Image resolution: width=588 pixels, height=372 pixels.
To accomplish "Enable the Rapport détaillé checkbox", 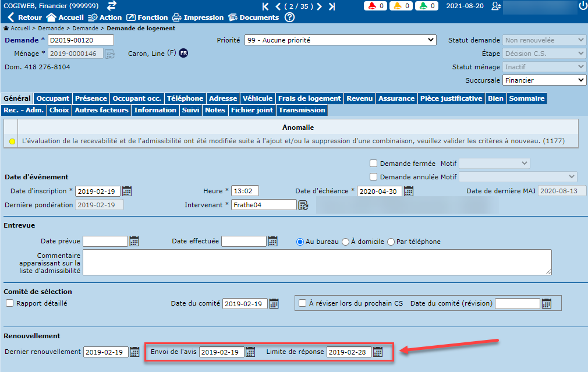I will point(9,303).
